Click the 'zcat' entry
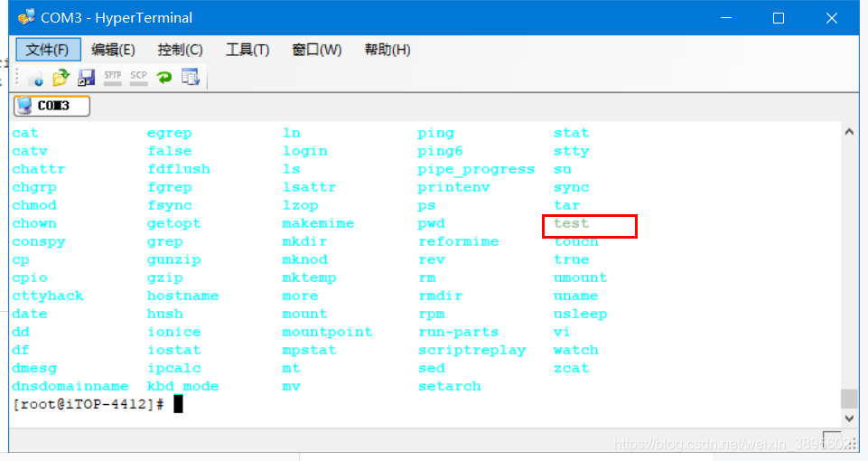 pyautogui.click(x=571, y=368)
